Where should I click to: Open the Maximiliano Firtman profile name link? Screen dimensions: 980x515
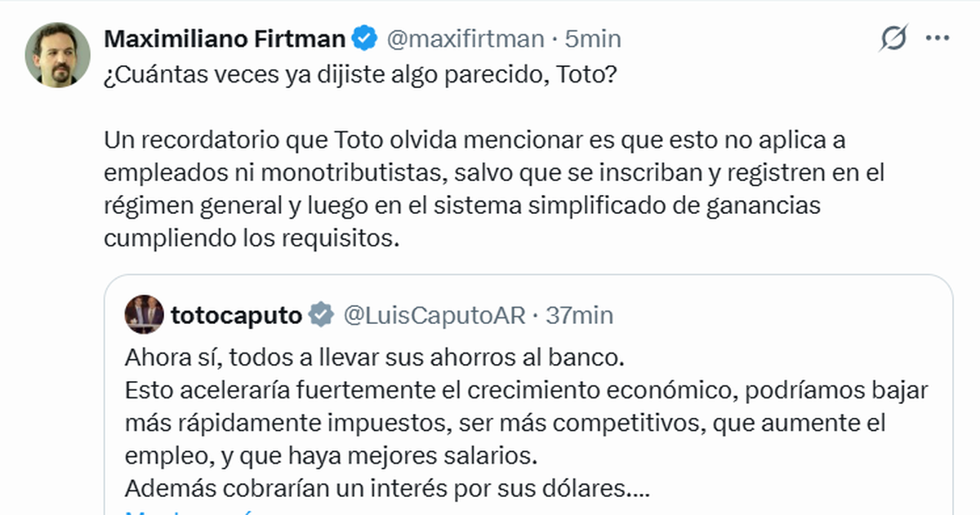pos(226,38)
